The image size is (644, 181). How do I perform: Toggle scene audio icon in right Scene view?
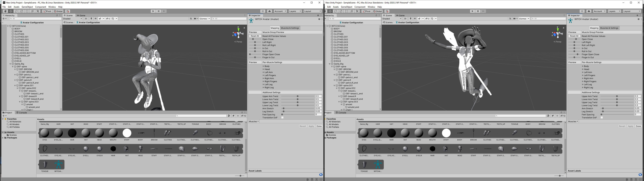coord(415,19)
